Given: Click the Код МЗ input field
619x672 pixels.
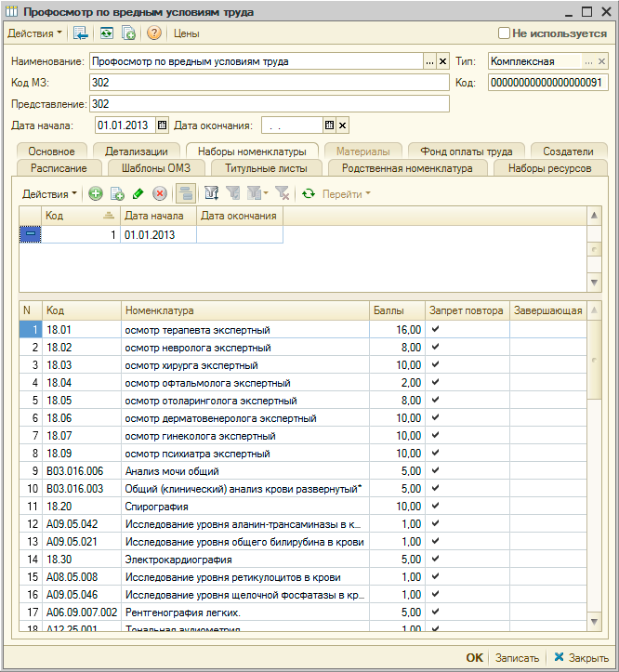Looking at the screenshot, I should pos(269,83).
